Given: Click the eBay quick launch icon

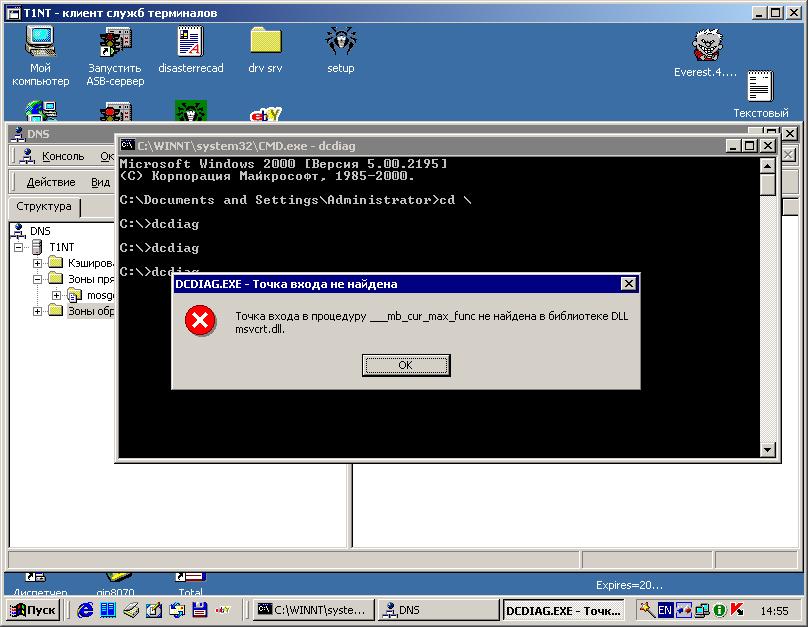Looking at the screenshot, I should 223,611.
